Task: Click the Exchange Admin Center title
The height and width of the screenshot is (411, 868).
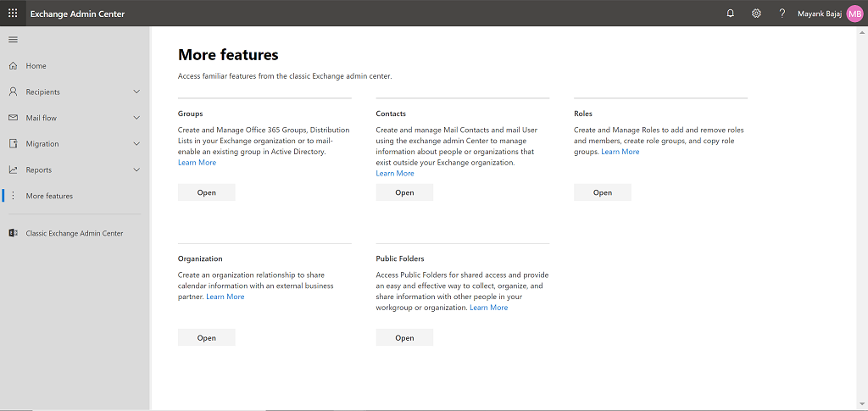Action: pos(78,14)
